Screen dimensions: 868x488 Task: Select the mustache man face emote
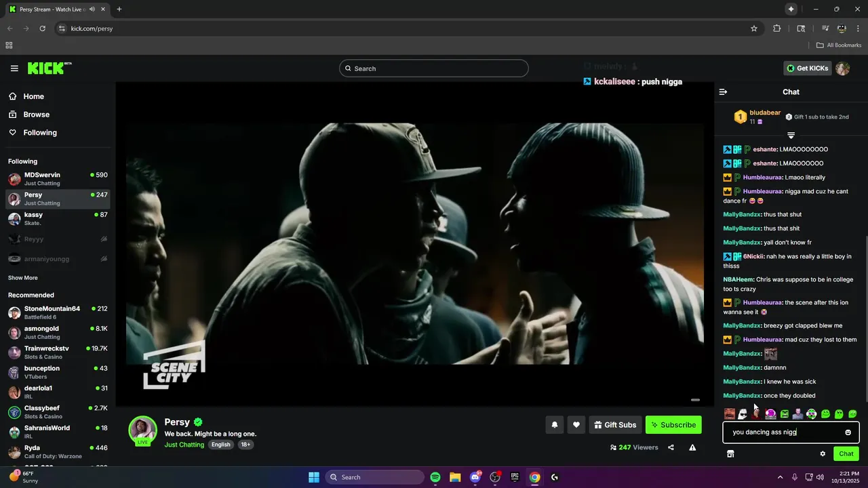coord(730,413)
